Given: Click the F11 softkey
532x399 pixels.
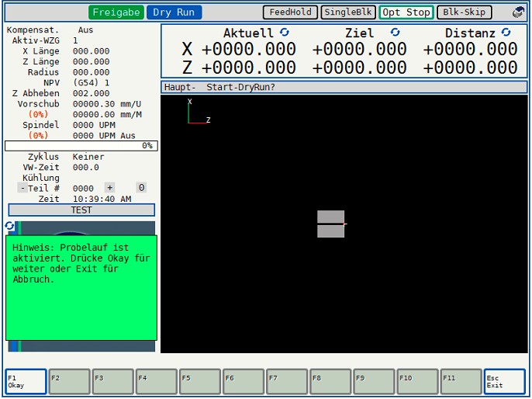Looking at the screenshot, I should pyautogui.click(x=461, y=382).
